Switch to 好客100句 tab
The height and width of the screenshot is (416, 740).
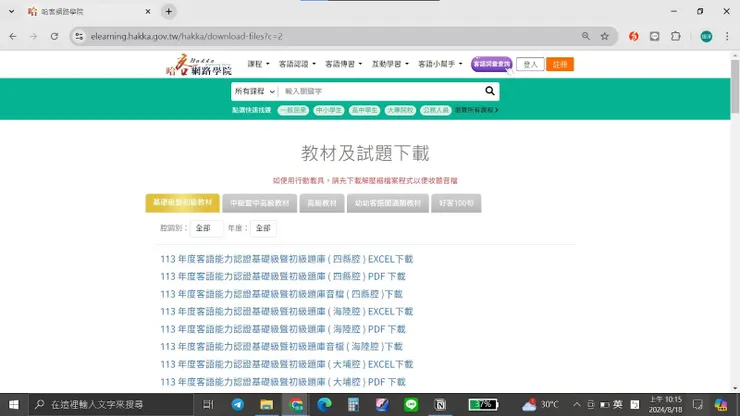(x=456, y=203)
